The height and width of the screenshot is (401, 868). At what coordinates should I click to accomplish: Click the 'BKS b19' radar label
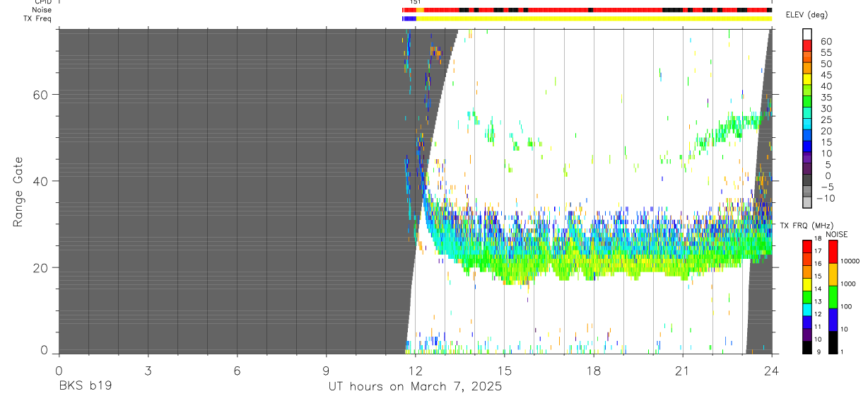[x=85, y=387]
